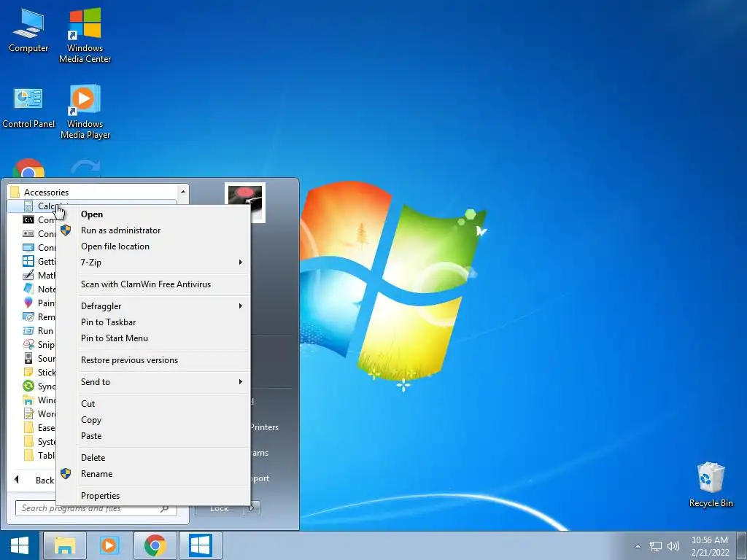Screen dimensions: 747x560
Task: Choose Copy from the context menu
Action: (153, 420)
